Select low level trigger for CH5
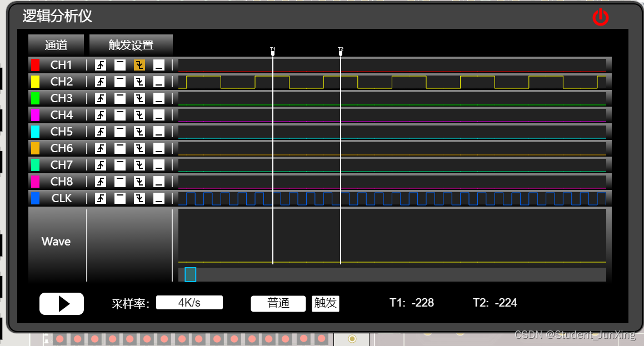The width and height of the screenshot is (644, 346). click(x=159, y=131)
